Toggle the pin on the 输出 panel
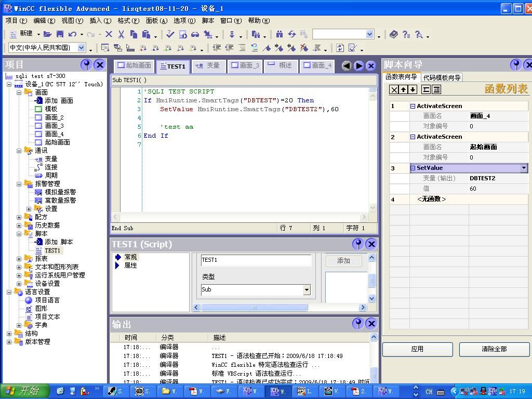Screen dimensions: 532x399 [x=358, y=324]
